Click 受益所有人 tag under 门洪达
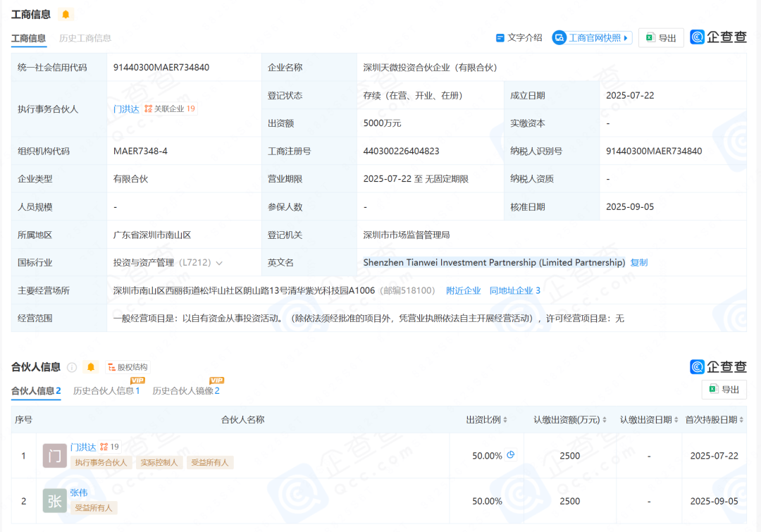This screenshot has width=761, height=532. (210, 462)
